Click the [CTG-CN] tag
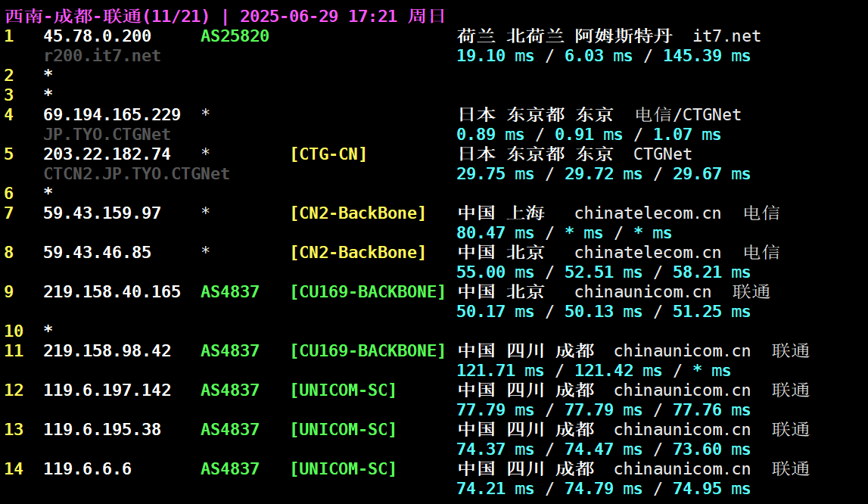Screen dimensions: 868x504 (329, 154)
